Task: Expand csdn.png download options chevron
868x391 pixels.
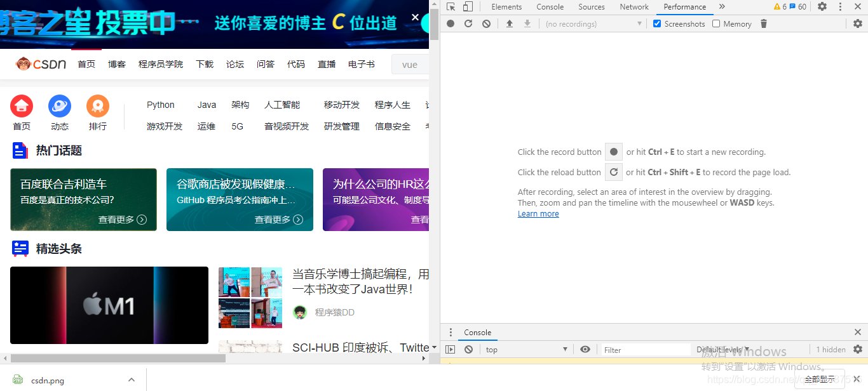Action: click(132, 380)
